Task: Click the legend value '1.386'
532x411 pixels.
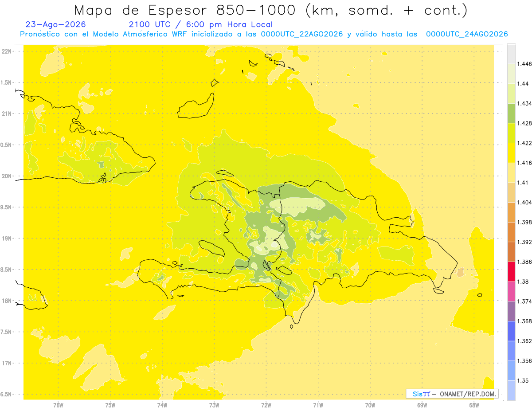Action: click(525, 262)
